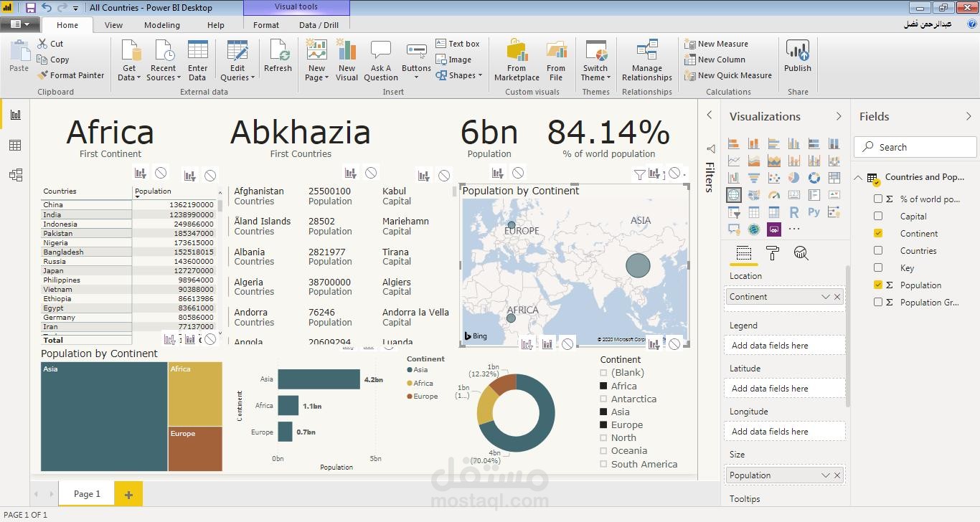Collapse the Countries and Pop table in Fields
The image size is (980, 522).
click(858, 177)
